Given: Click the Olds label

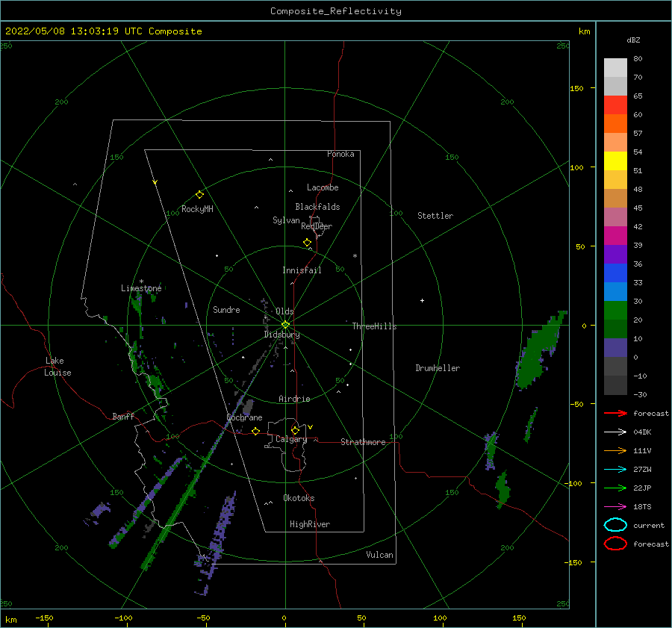Looking at the screenshot, I should tap(284, 311).
